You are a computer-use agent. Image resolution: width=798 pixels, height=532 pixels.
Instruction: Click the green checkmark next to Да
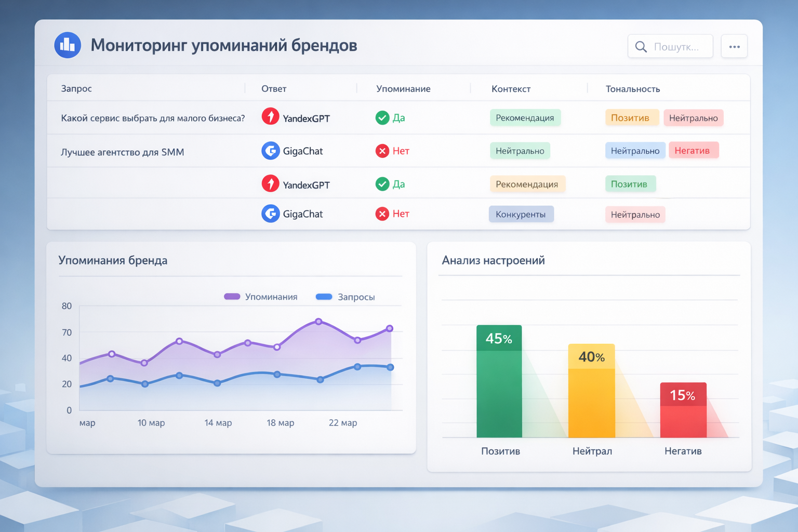[x=383, y=117]
